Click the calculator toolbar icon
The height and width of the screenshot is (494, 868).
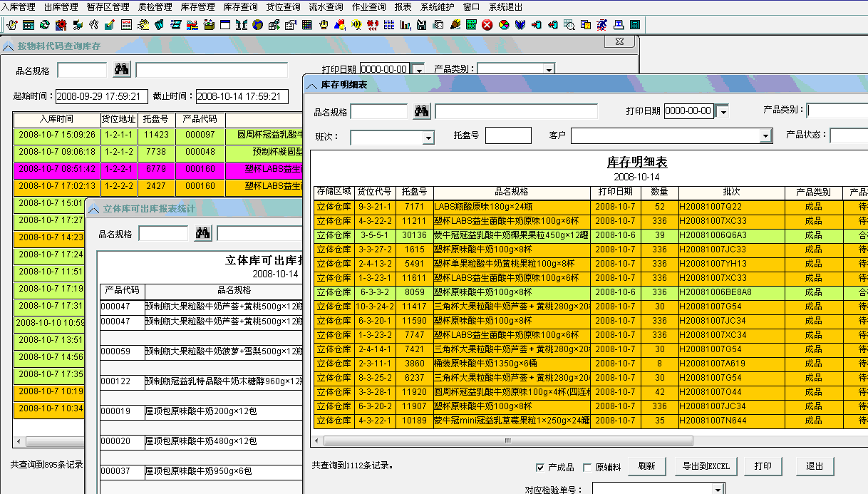coord(635,25)
